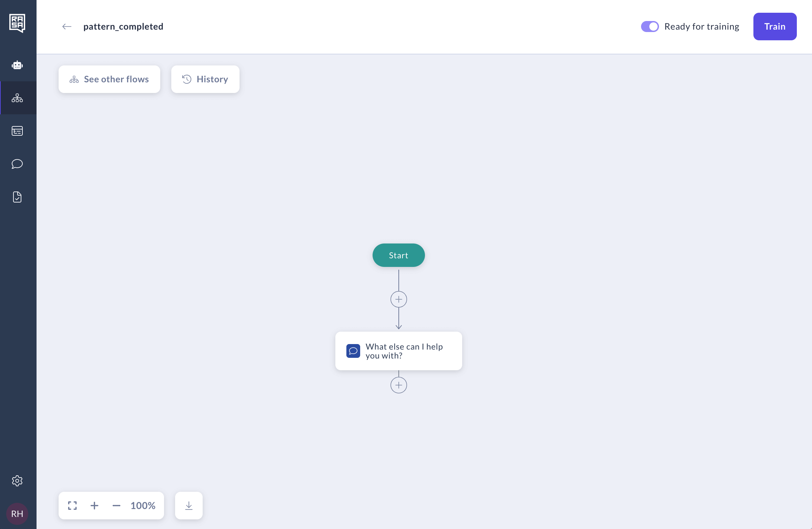
Task: Click the Train button
Action: coord(775,26)
